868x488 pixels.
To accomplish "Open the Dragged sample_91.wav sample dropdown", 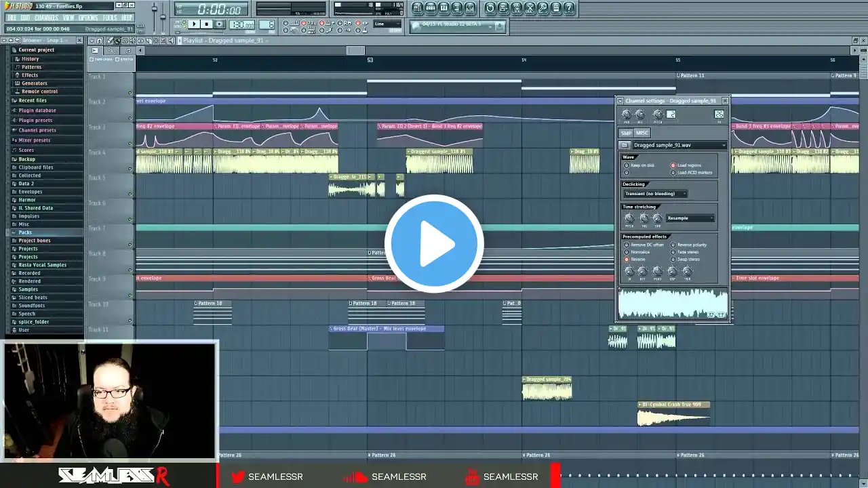I will coord(679,145).
